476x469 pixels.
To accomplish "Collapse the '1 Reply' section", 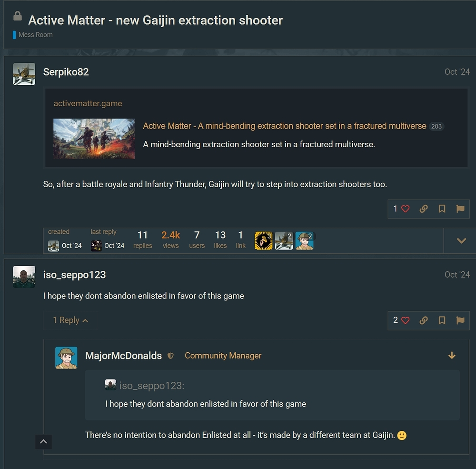I will 70,320.
